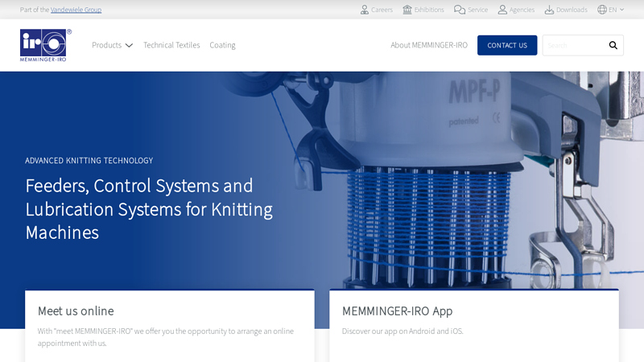Click the globe language icon
This screenshot has height=362, width=644.
602,10
